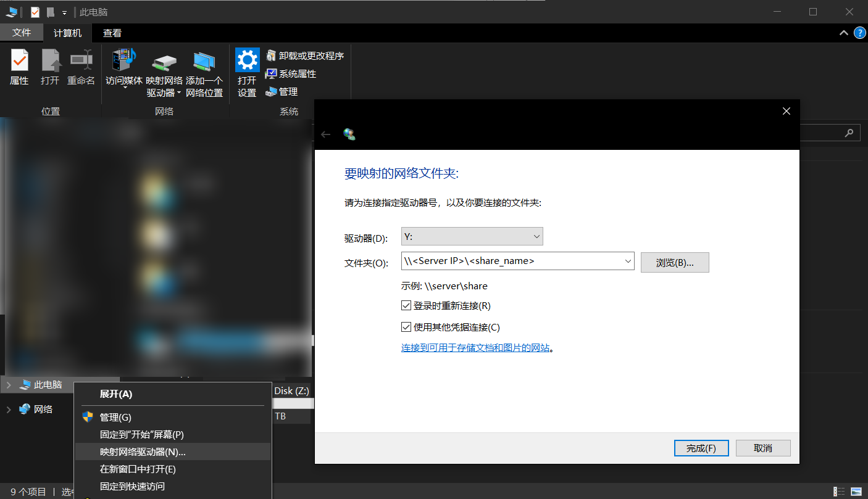Image resolution: width=868 pixels, height=499 pixels.
Task: Toggle Reconnect at sign-in (登录时重新连接) checkbox
Action: pyautogui.click(x=406, y=305)
